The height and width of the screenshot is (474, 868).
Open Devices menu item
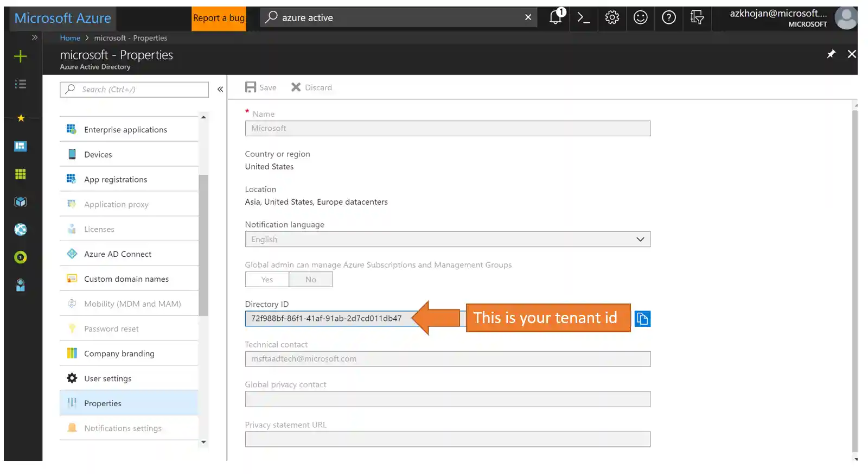tap(129, 155)
